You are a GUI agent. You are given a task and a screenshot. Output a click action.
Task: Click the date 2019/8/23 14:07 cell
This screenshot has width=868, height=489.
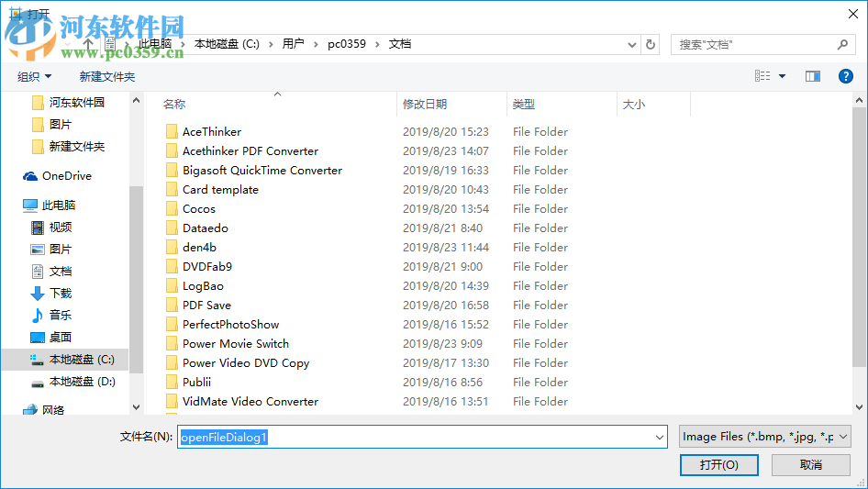click(x=446, y=151)
